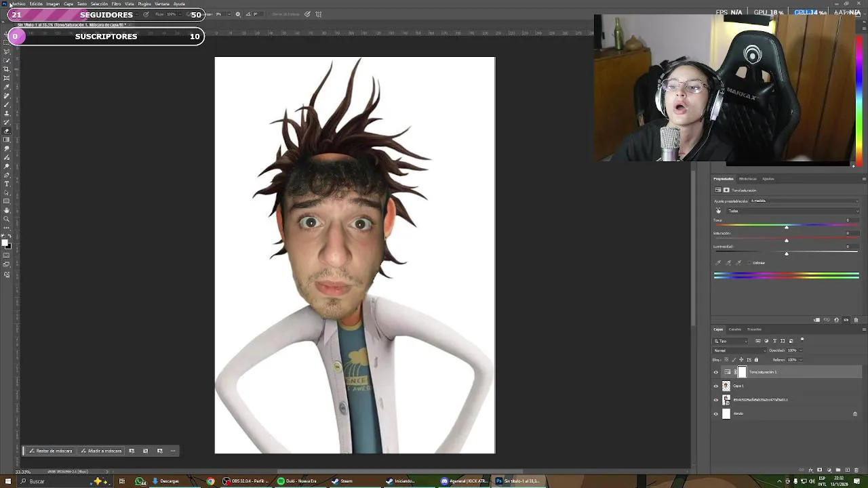This screenshot has height=488, width=868.
Task: Select the Tono/saturación 1 layer mask thumbnail
Action: (742, 372)
